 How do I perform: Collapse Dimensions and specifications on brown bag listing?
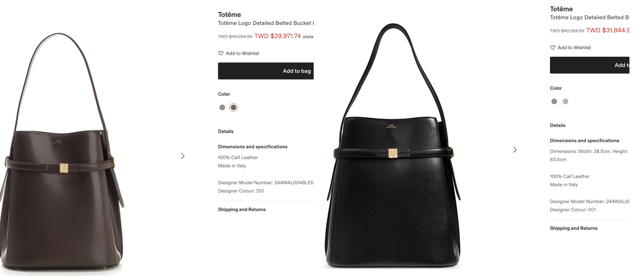click(x=253, y=147)
